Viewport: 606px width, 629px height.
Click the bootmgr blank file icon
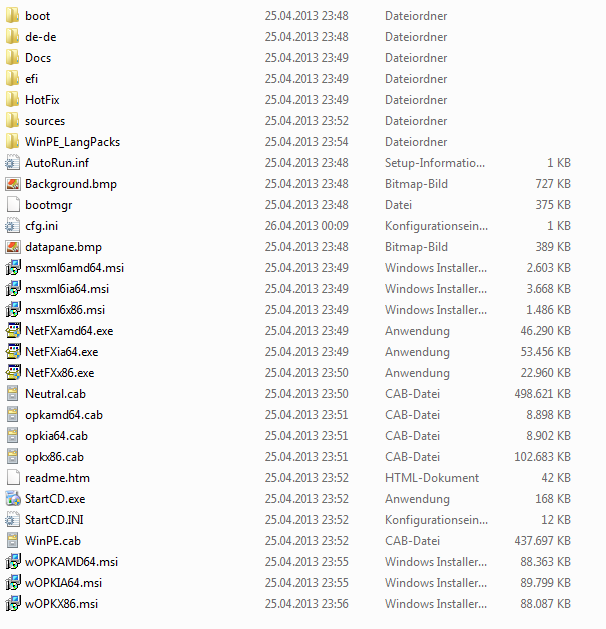coord(12,205)
